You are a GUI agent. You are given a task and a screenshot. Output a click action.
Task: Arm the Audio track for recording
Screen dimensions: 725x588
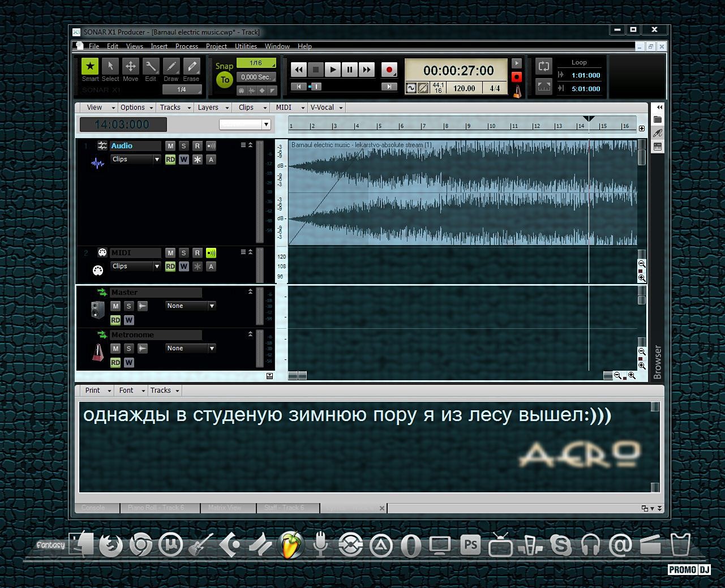coord(197,146)
